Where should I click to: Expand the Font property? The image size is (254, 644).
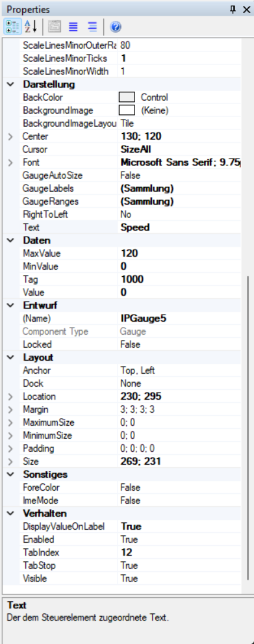click(x=10, y=162)
